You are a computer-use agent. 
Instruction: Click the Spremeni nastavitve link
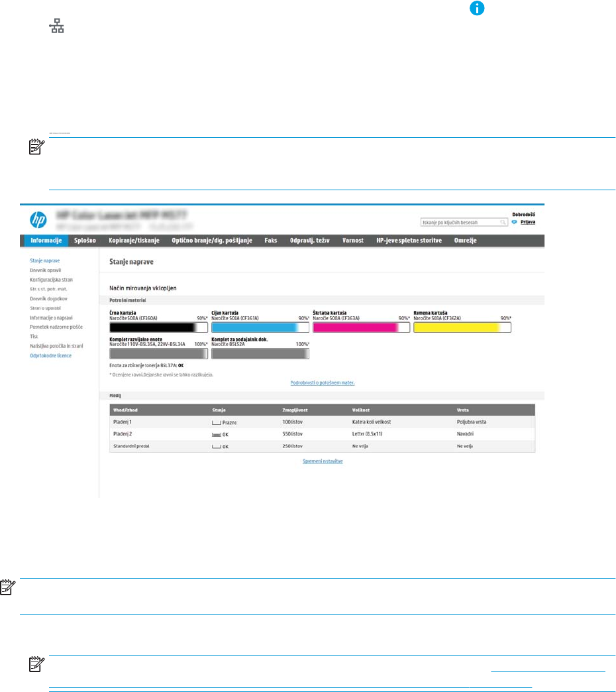tap(323, 461)
